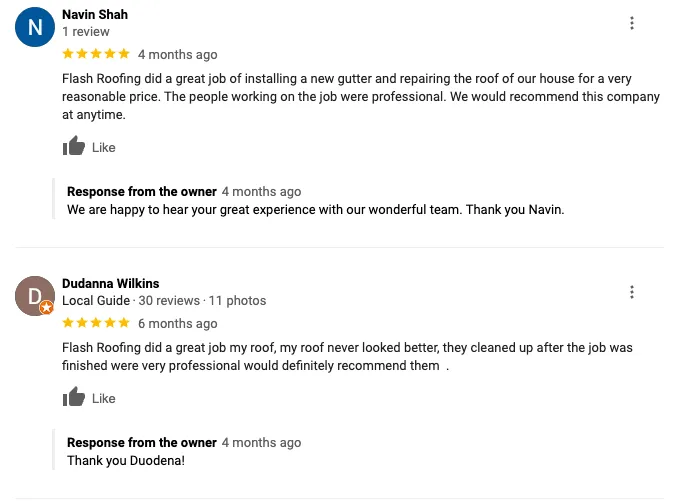Toggle the Like label on Navin Shah's review
Screen dimensions: 676x501
(104, 148)
